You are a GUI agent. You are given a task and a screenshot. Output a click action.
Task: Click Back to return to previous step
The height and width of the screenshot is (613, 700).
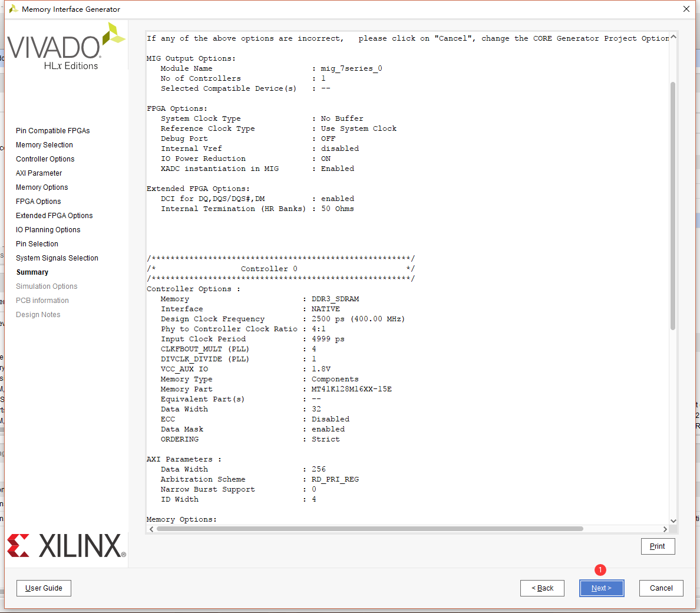(x=542, y=588)
